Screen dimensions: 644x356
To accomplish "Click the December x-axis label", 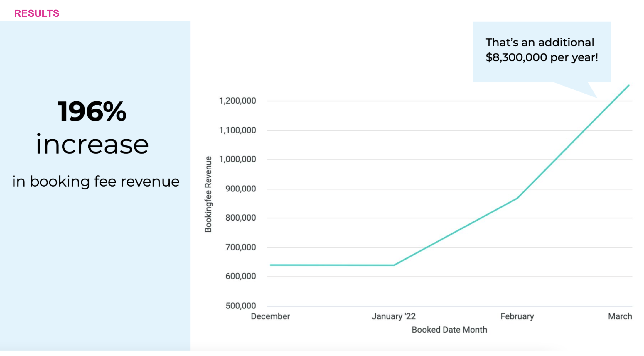I will 270,316.
